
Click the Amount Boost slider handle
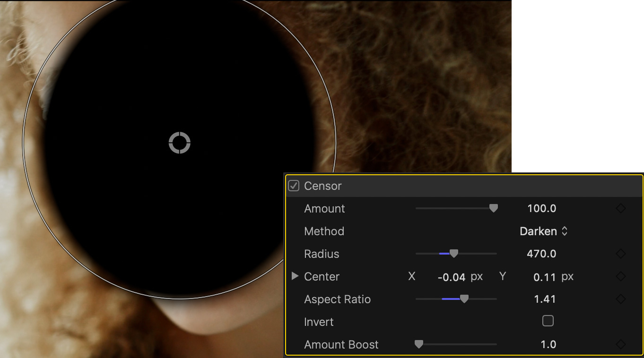pos(418,344)
